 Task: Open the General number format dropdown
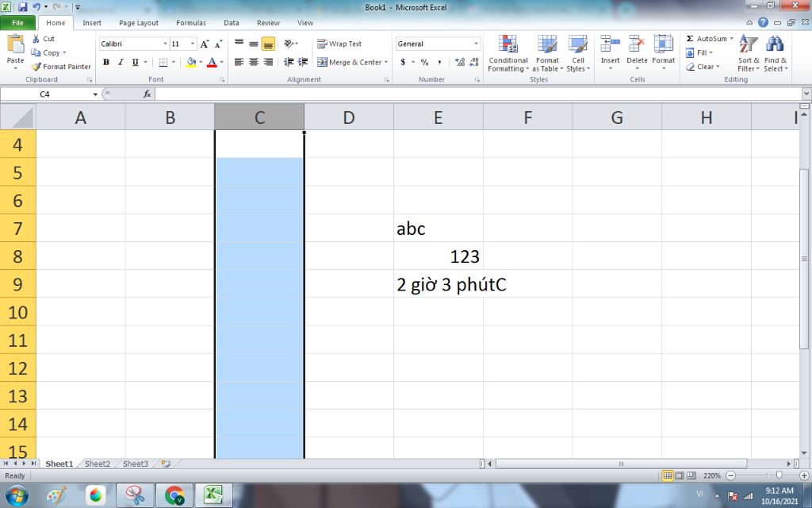pyautogui.click(x=476, y=44)
